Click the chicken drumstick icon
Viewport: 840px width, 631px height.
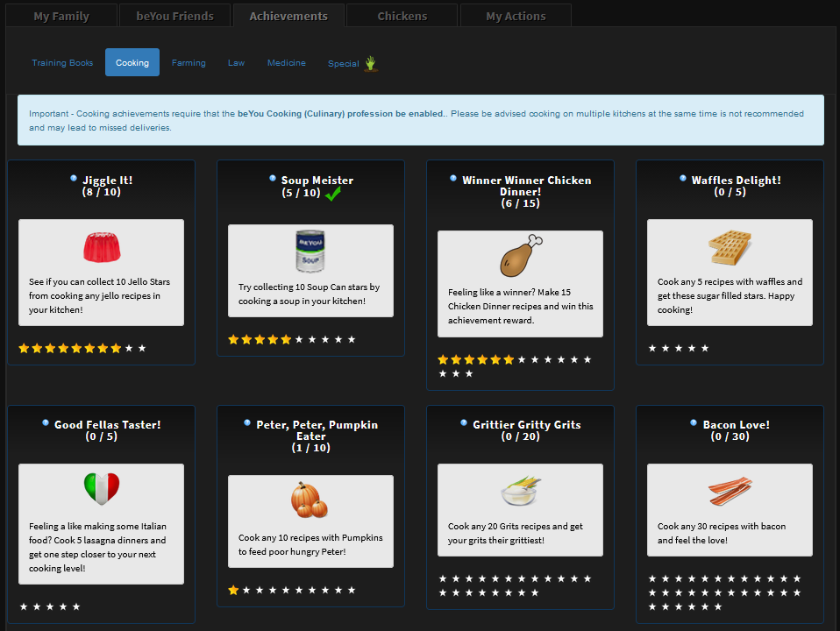pyautogui.click(x=519, y=253)
